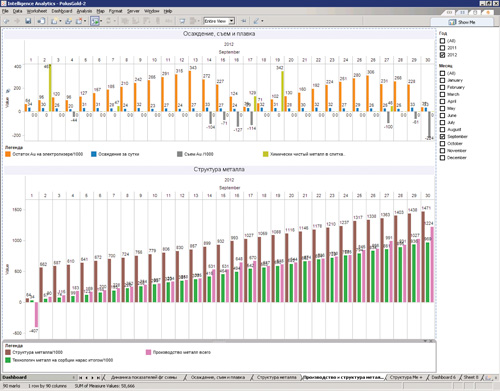The width and height of the screenshot is (500, 391).
Task: Click the connect to data icon
Action: [41, 21]
